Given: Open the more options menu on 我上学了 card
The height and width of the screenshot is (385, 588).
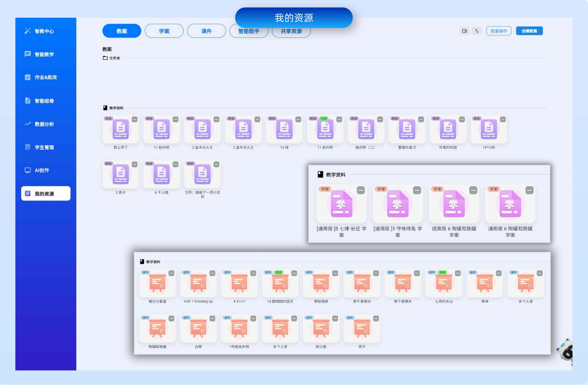Looking at the screenshot, I should click(134, 119).
